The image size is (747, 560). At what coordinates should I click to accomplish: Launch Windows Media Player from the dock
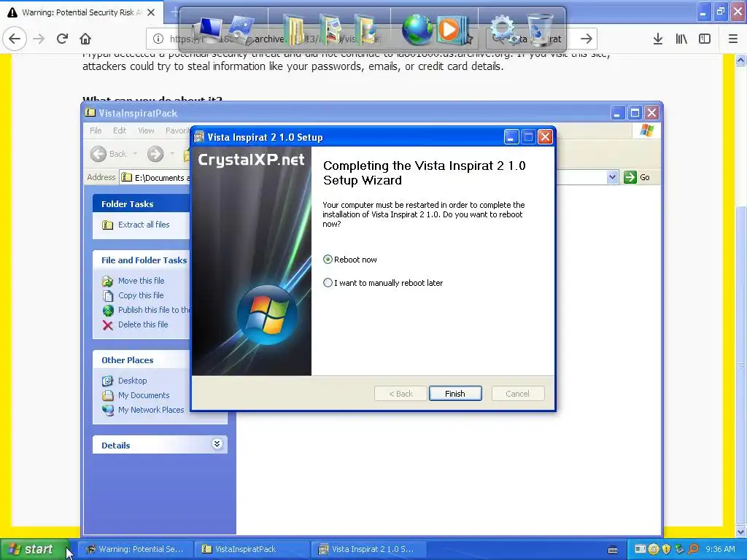(452, 29)
